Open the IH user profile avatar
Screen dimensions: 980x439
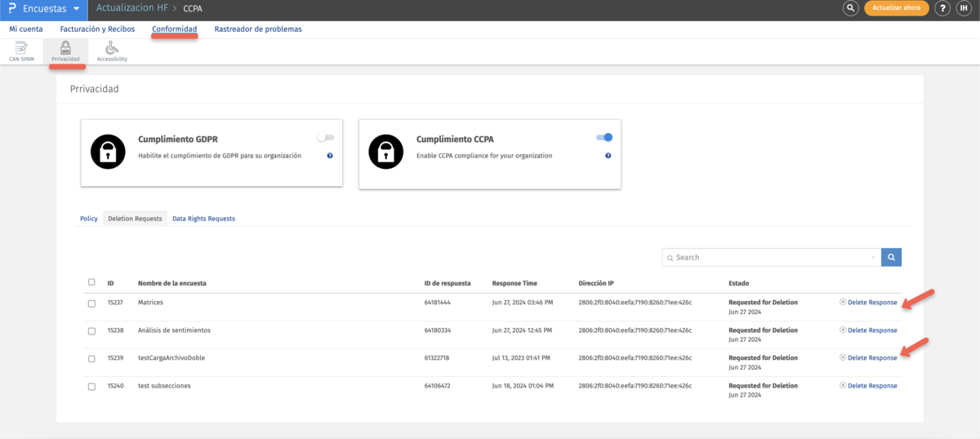point(964,8)
